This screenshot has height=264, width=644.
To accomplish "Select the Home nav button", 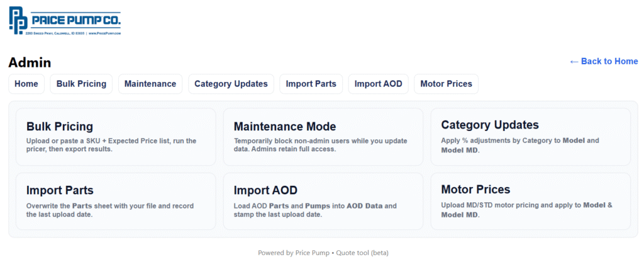I will coord(26,84).
